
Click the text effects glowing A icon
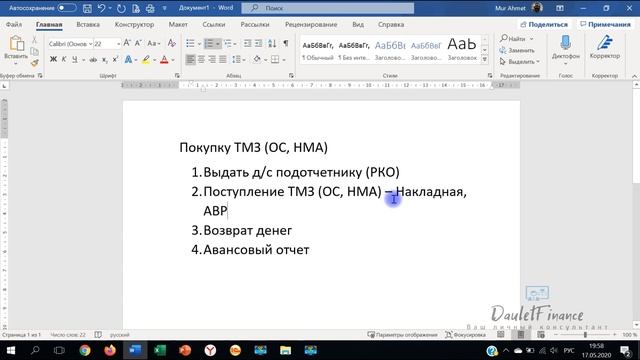click(128, 60)
